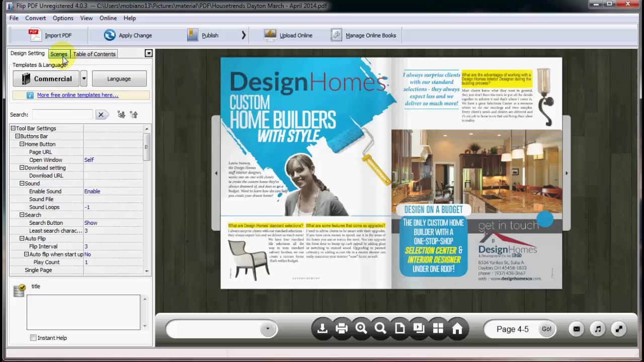Select the Single Page property row
644x362 pixels.
click(x=76, y=270)
